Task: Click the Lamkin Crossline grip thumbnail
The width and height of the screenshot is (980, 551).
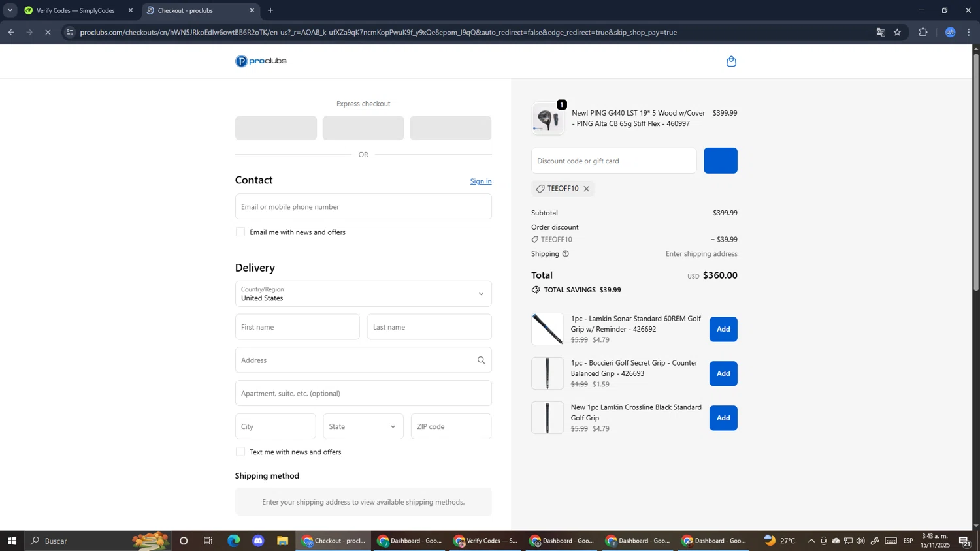Action: pos(547,418)
